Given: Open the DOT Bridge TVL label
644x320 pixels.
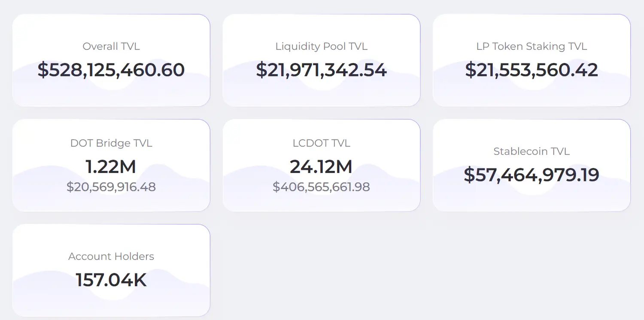Looking at the screenshot, I should 111,143.
